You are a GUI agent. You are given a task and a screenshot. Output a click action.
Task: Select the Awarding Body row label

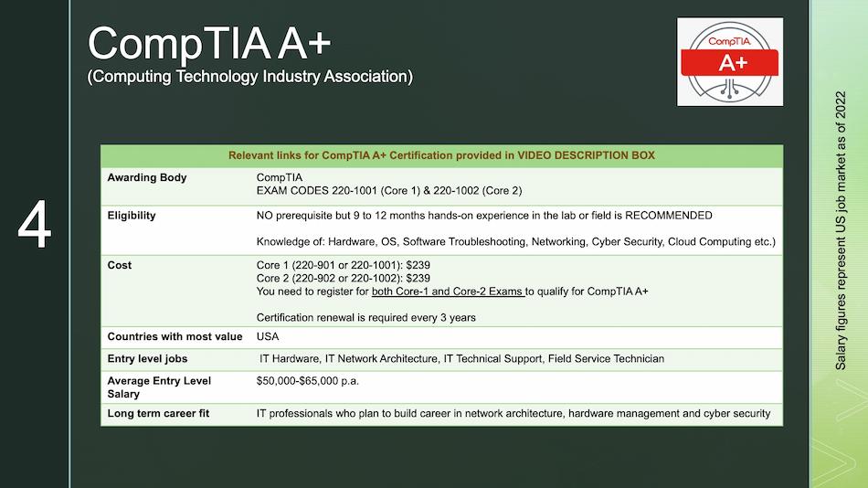coord(147,177)
